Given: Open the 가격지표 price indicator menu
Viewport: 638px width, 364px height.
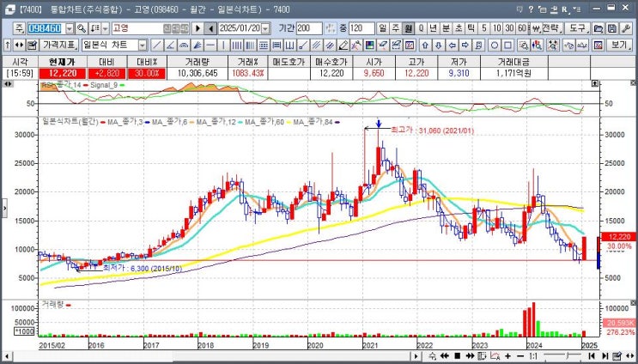Looking at the screenshot, I should click(x=59, y=45).
